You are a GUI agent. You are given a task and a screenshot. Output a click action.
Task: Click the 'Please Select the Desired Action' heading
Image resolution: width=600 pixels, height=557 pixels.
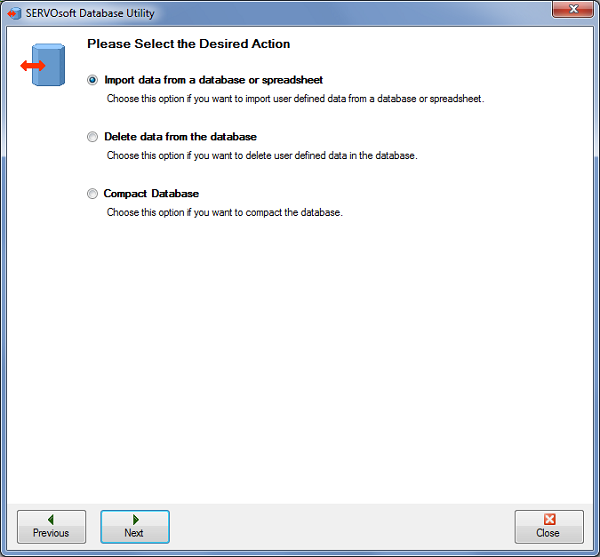pyautogui.click(x=189, y=44)
